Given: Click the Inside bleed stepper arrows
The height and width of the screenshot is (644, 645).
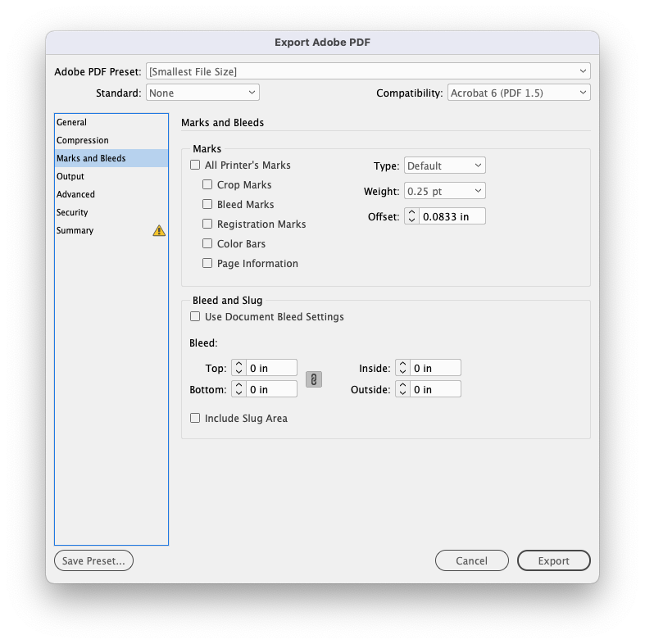Looking at the screenshot, I should pos(402,368).
